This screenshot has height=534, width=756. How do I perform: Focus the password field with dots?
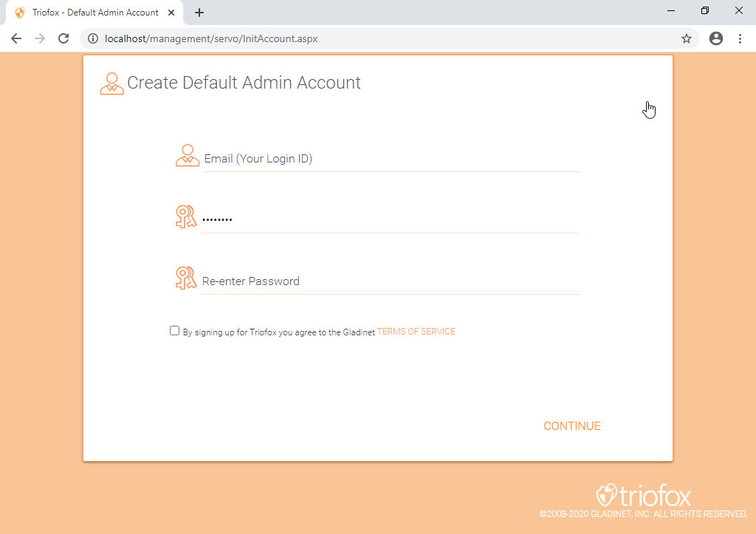point(390,219)
